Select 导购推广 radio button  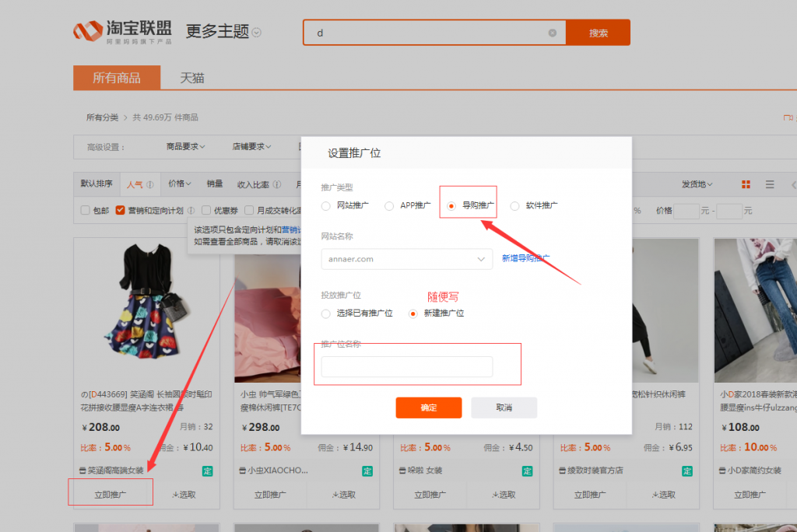(451, 206)
